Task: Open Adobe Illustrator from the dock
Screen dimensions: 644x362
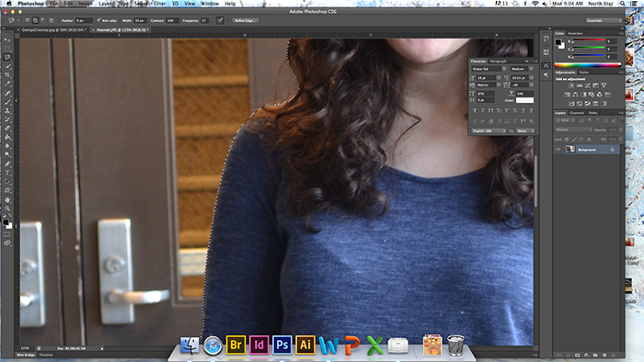Action: pos(305,345)
